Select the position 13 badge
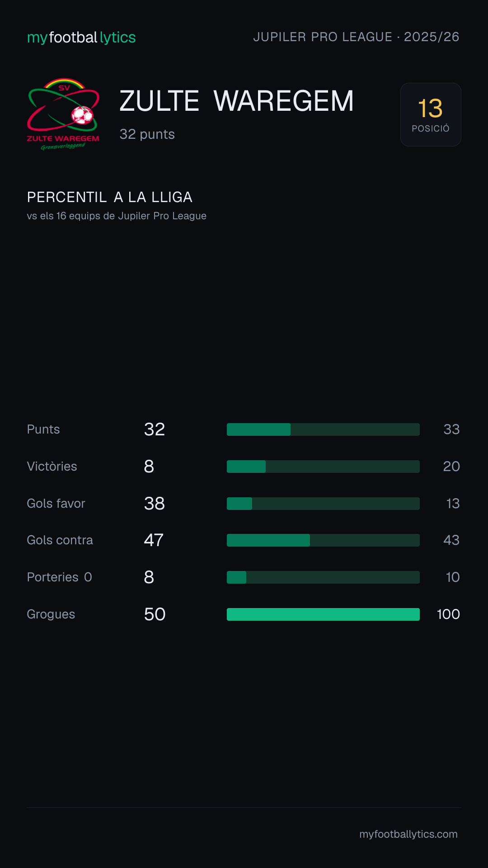 click(431, 114)
